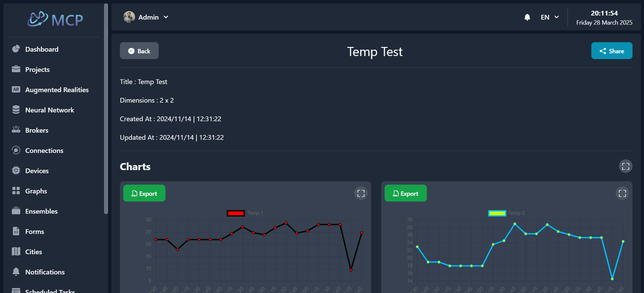Open the Dashboard pie chart icon
Image resolution: width=644 pixels, height=293 pixels.
coord(16,49)
